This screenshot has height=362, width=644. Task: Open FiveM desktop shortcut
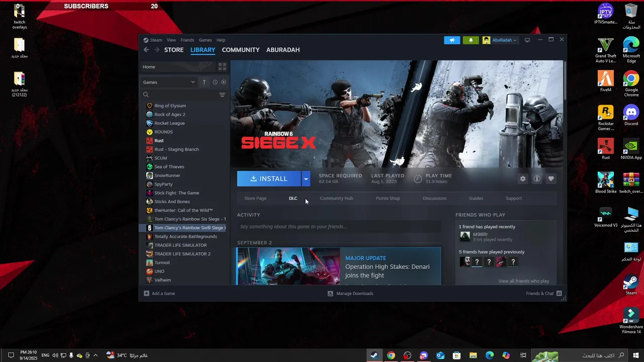pos(606,81)
